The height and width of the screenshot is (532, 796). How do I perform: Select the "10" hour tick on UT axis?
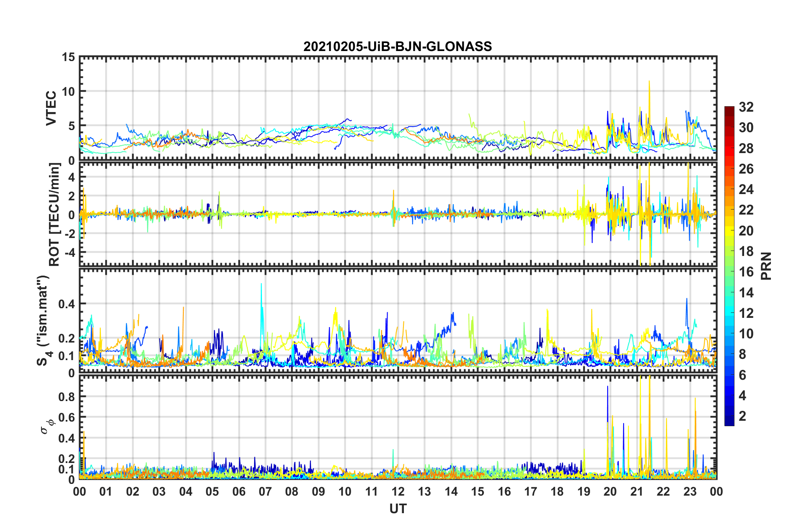click(x=345, y=491)
